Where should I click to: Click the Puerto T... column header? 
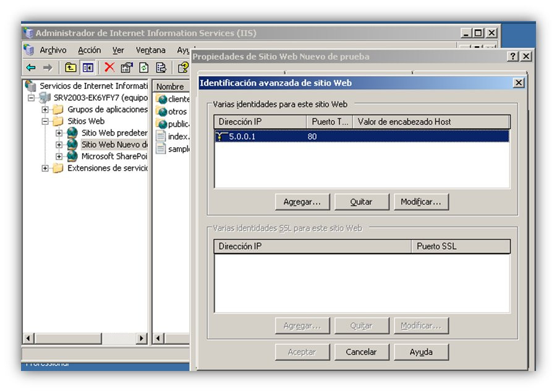point(330,122)
